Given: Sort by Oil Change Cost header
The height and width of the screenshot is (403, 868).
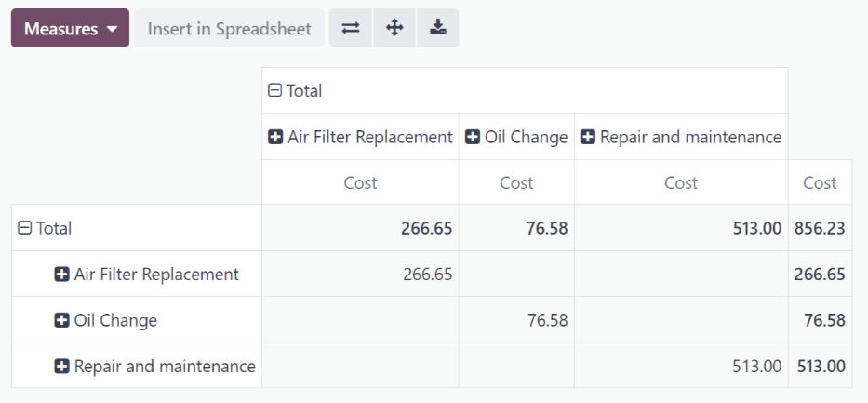Looking at the screenshot, I should point(516,183).
